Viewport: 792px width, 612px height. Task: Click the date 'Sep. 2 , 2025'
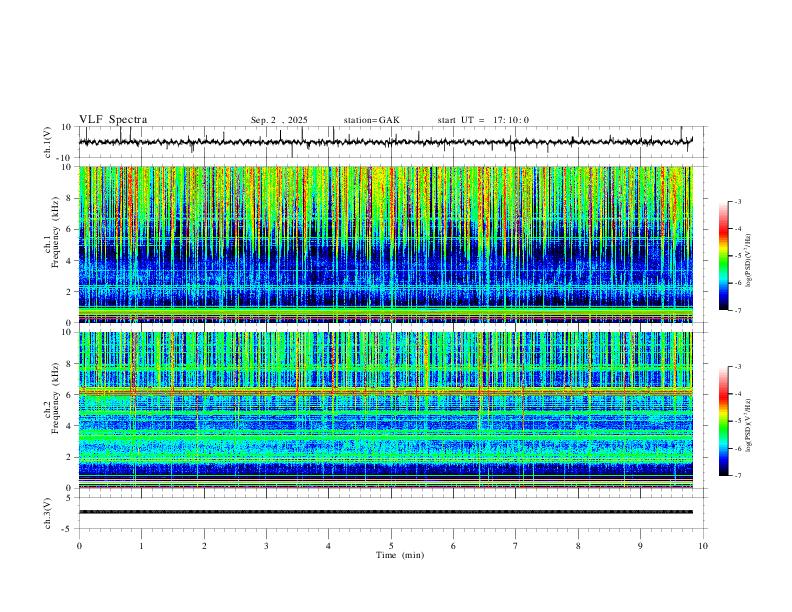pos(279,120)
